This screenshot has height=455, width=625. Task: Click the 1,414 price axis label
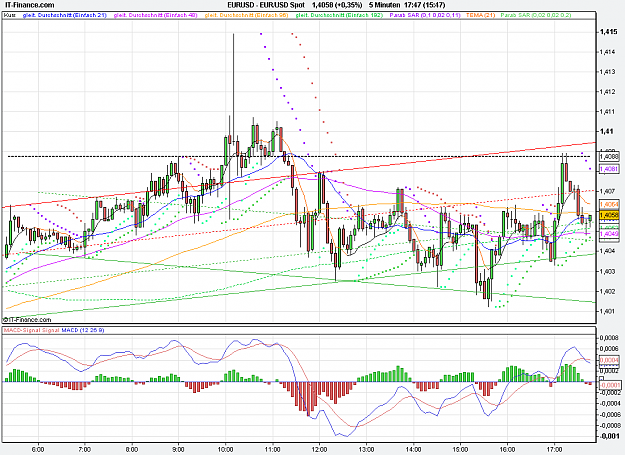(608, 52)
